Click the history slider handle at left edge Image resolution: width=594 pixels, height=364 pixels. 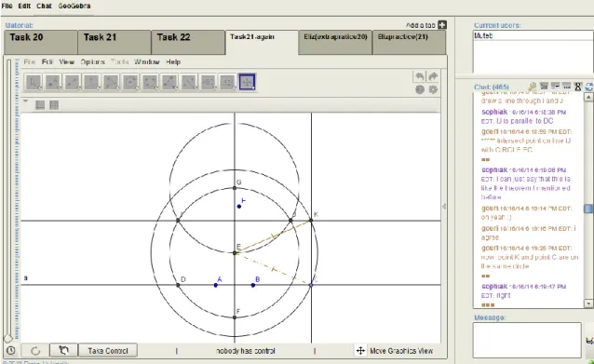[8, 338]
